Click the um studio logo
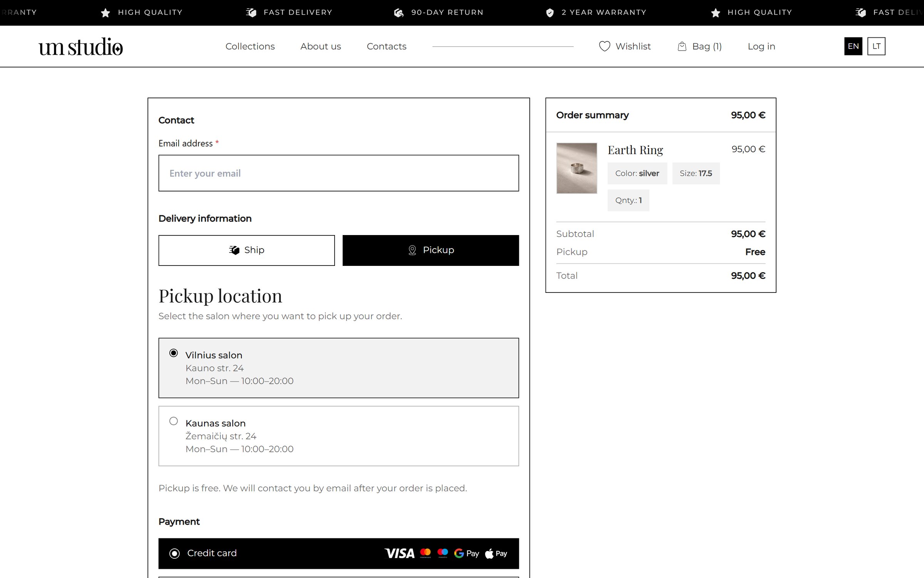Screen dimensions: 924x578 81,47
